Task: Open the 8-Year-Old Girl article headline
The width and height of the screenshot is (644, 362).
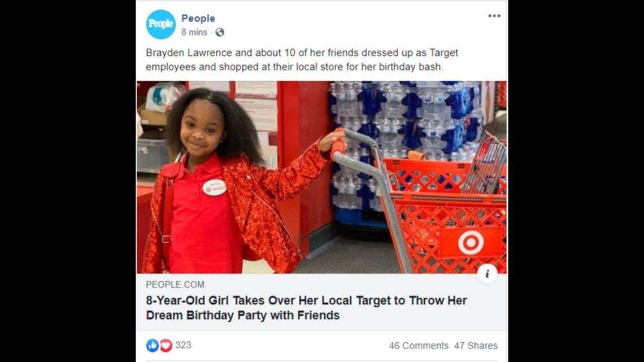Action: coord(306,308)
